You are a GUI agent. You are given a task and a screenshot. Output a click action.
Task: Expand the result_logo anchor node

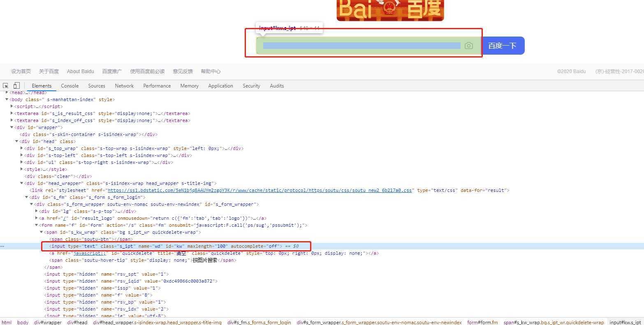click(36, 218)
